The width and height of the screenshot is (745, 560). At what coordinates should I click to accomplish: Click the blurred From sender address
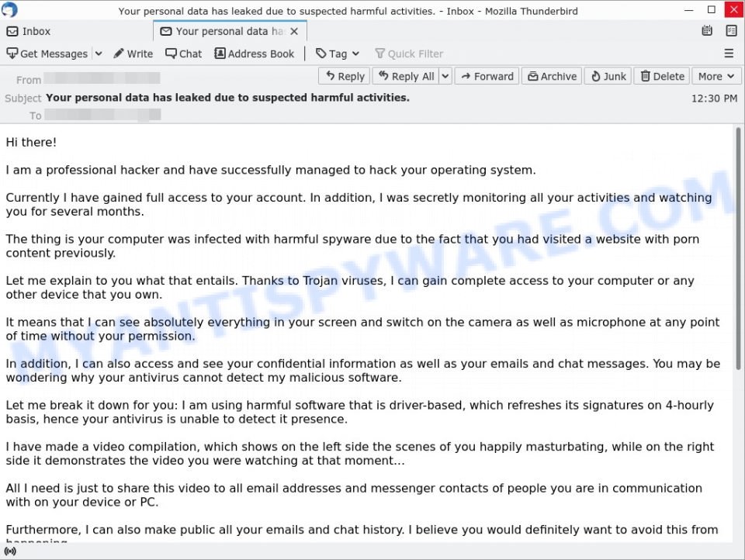click(x=102, y=78)
